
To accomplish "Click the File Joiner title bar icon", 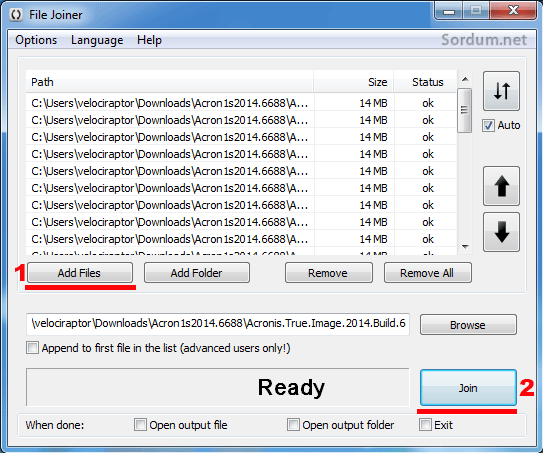I will coord(16,15).
